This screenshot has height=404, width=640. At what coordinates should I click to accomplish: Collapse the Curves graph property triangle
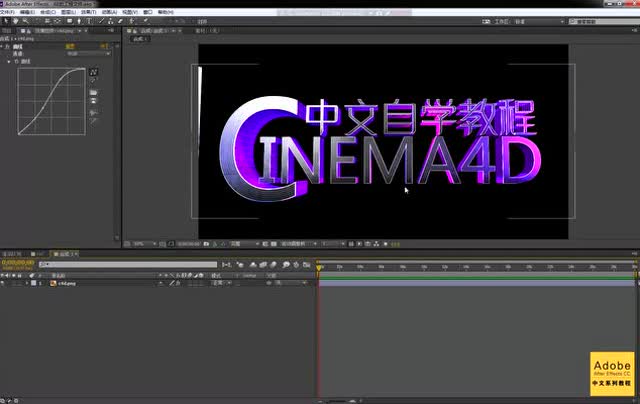pos(9,62)
